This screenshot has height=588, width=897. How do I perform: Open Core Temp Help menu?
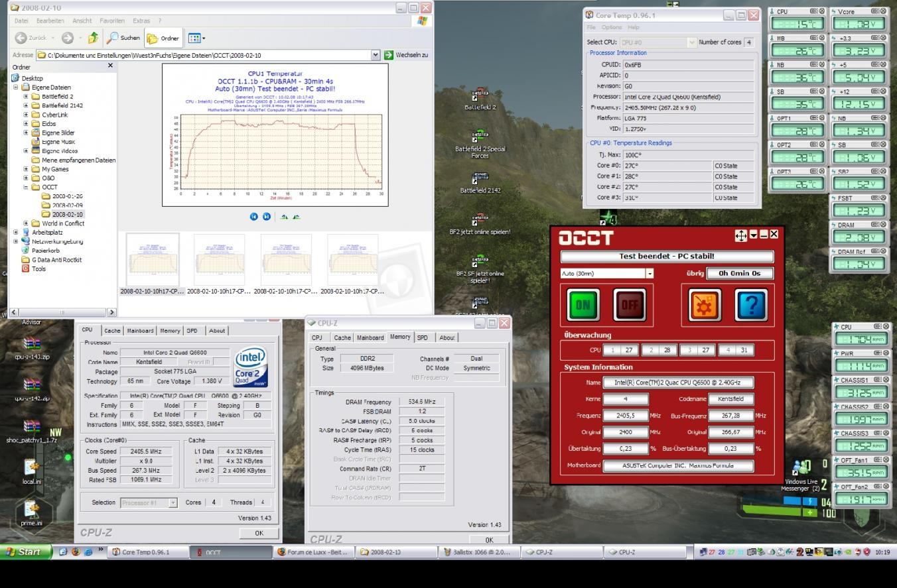tap(633, 27)
